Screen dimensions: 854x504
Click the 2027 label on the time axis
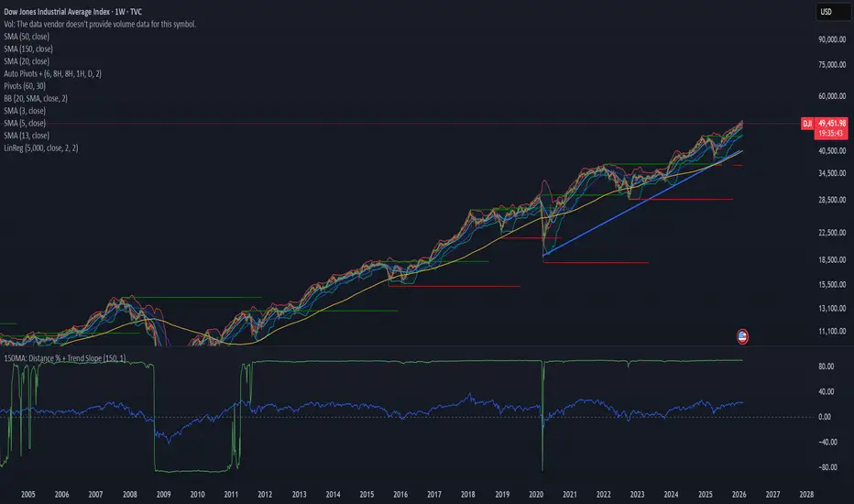(x=772, y=495)
